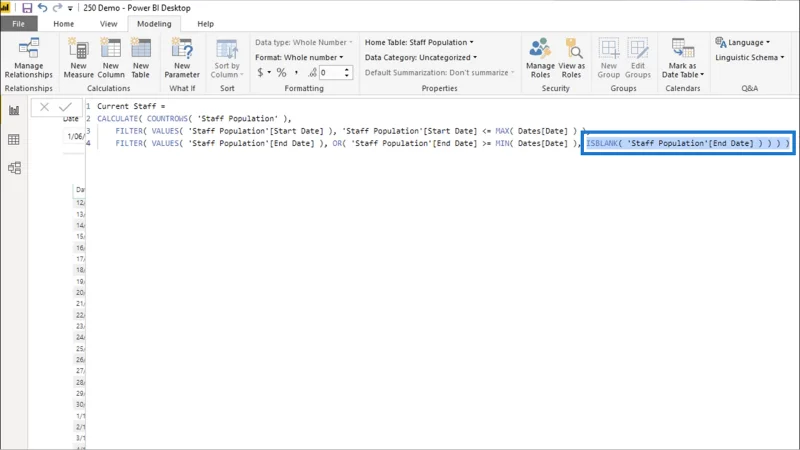Switch to Model relationships view in sidebar
Screen dimensions: 800x450
pos(14,168)
